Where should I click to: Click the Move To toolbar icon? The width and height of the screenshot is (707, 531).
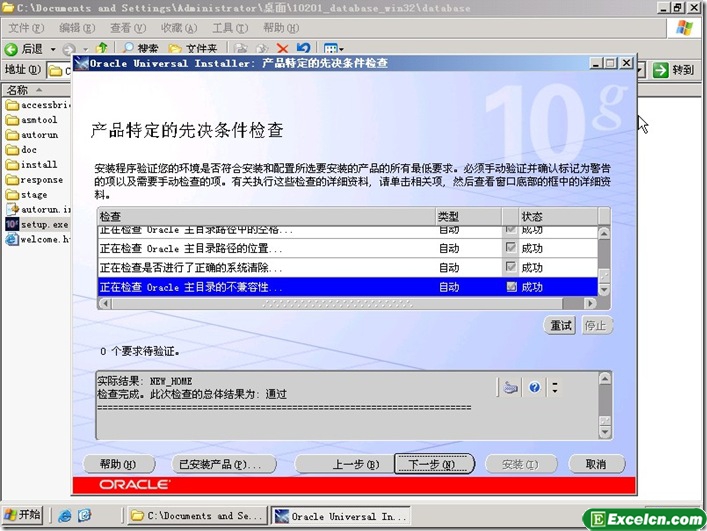coord(241,48)
